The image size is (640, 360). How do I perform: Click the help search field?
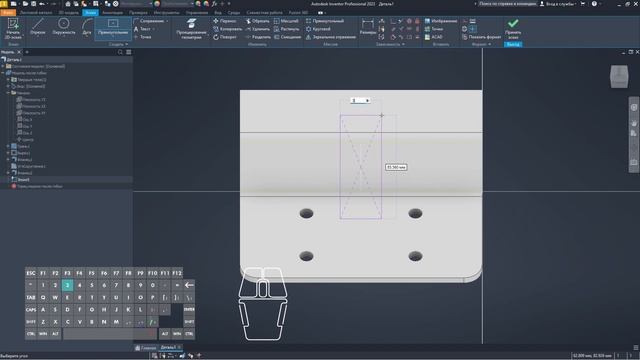[507, 4]
